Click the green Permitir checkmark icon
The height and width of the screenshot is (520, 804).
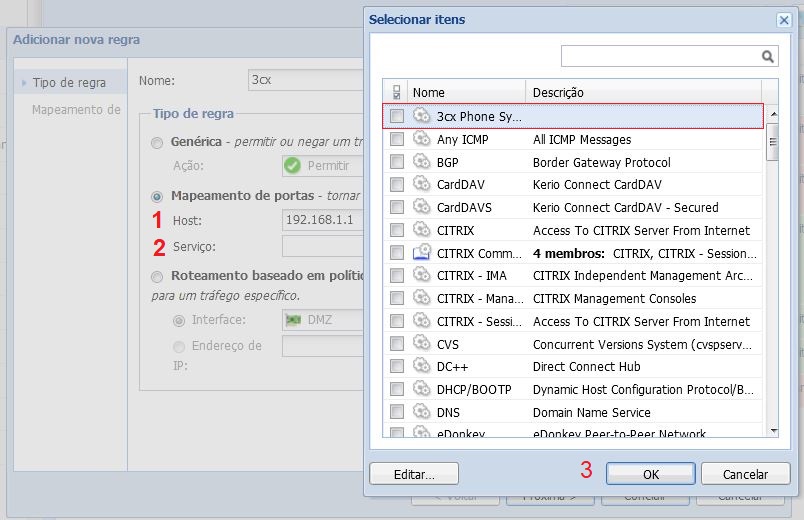coord(292,166)
